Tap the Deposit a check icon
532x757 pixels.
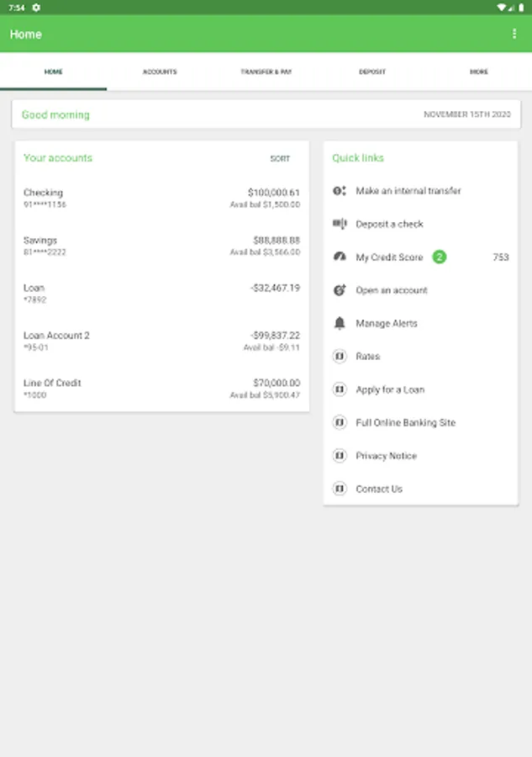click(x=340, y=224)
